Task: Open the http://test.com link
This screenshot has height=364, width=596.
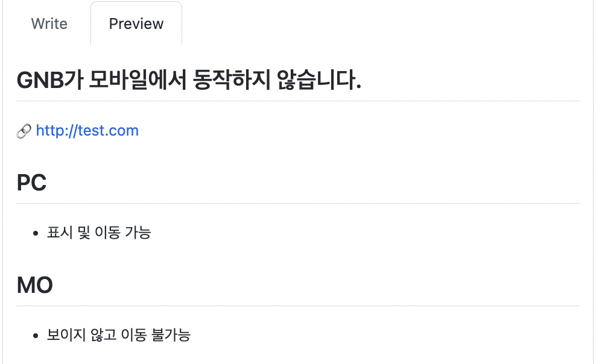Action: coord(87,130)
